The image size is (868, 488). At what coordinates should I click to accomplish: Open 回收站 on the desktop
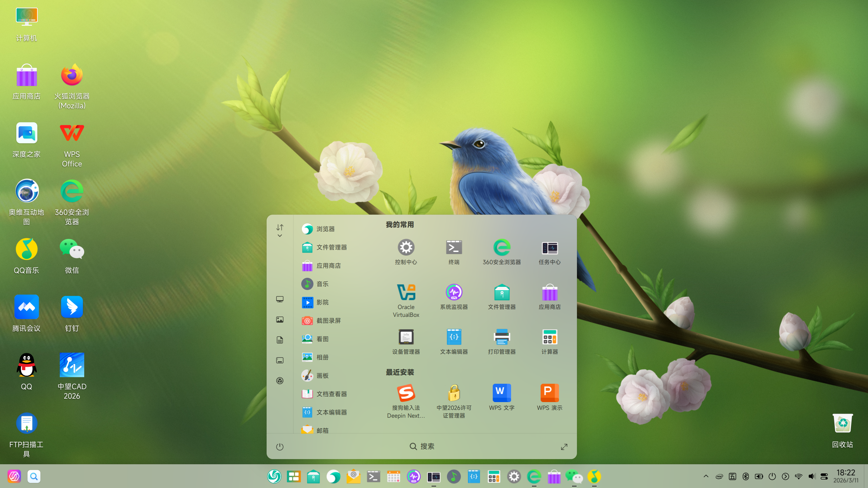click(842, 423)
